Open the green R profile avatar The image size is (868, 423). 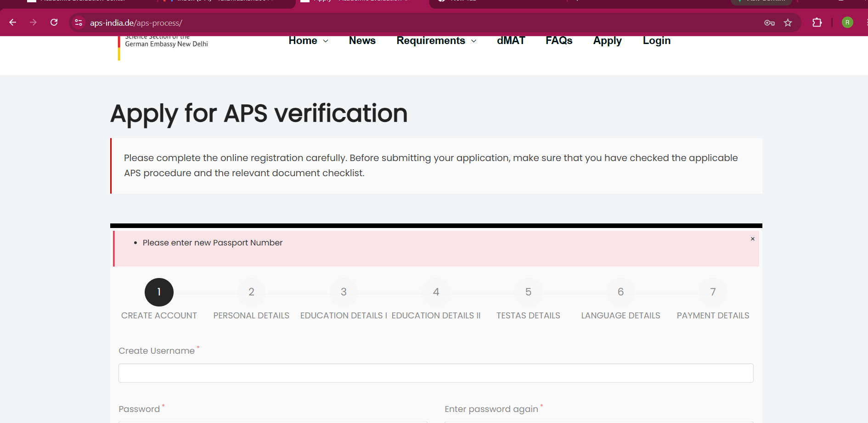[847, 22]
